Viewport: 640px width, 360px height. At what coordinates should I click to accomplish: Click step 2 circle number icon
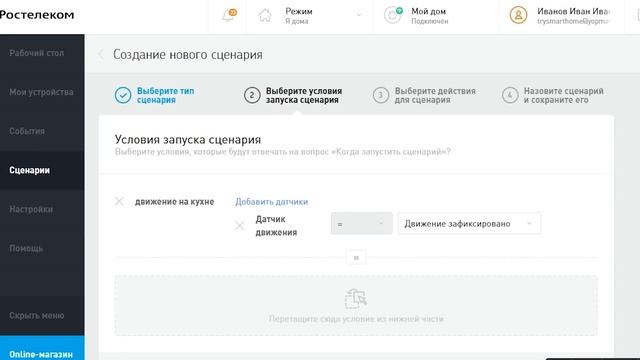tap(252, 95)
